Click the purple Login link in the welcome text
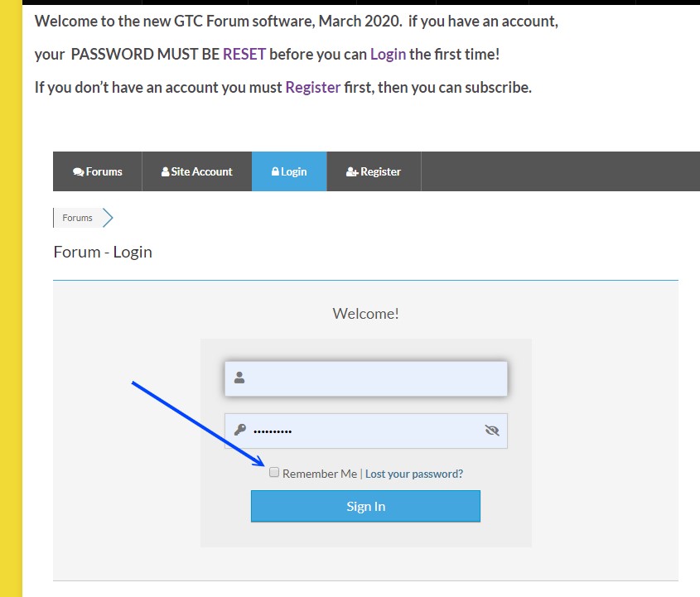Screen dimensions: 700x597 pos(388,55)
